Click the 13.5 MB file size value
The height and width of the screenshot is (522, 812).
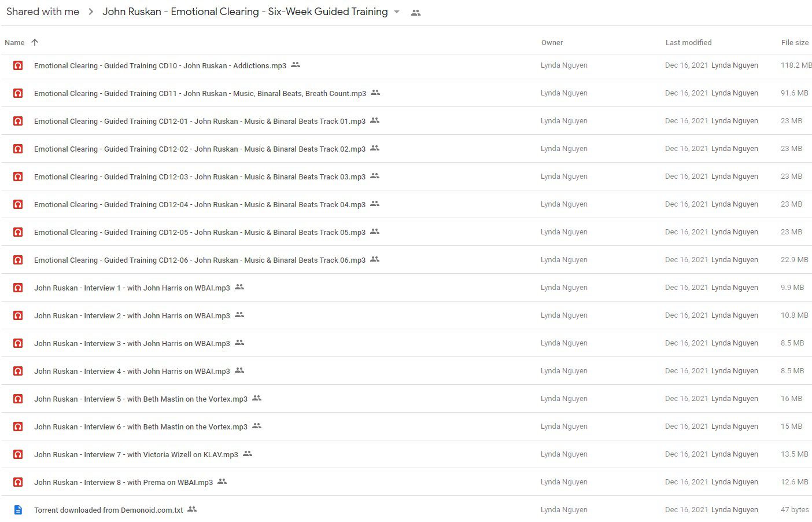tap(795, 454)
